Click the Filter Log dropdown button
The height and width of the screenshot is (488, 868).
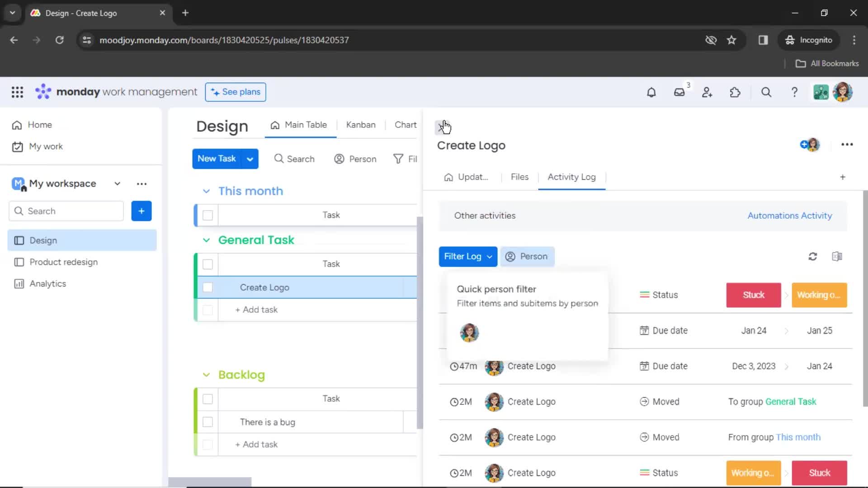point(468,256)
